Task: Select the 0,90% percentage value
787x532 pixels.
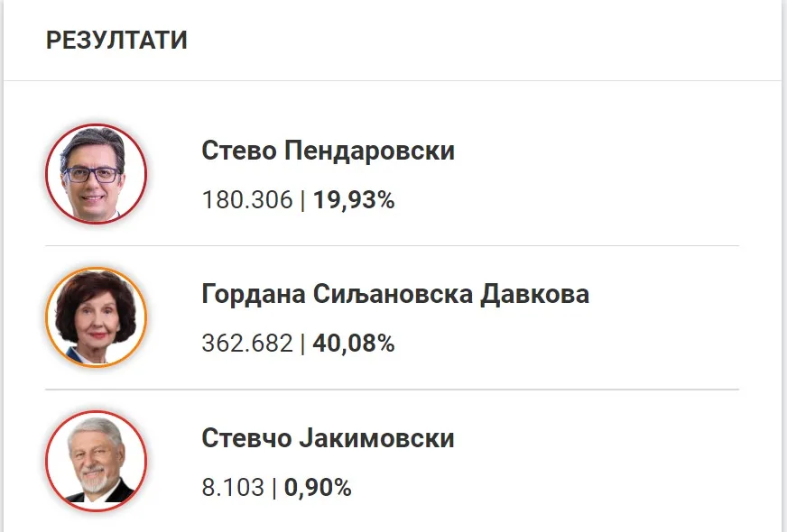Action: (x=318, y=488)
